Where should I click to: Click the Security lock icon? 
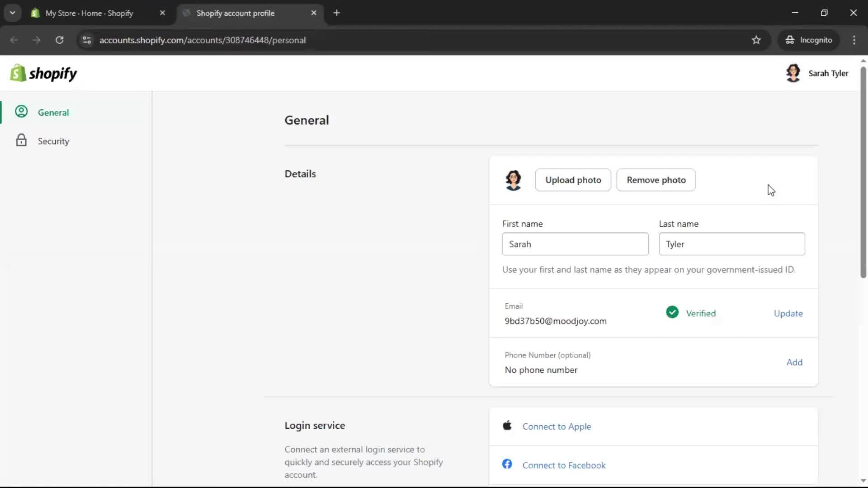[21, 140]
